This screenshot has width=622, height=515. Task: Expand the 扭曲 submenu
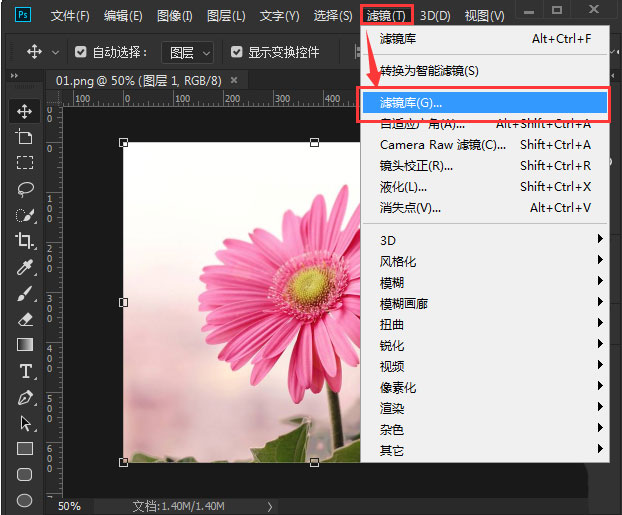point(486,325)
